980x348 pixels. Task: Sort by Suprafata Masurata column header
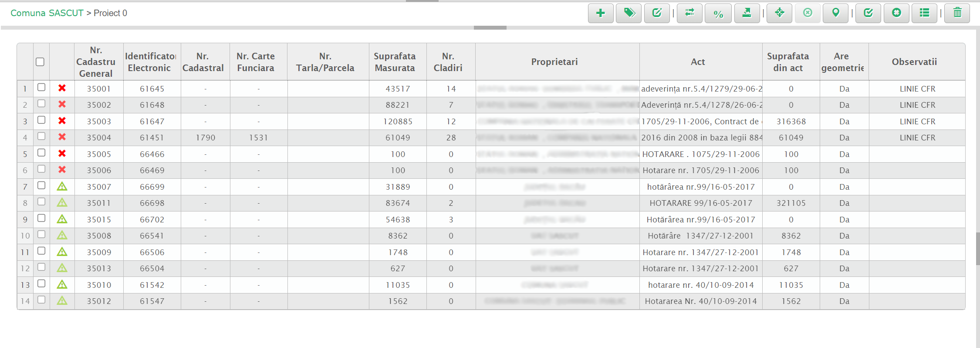coord(395,62)
